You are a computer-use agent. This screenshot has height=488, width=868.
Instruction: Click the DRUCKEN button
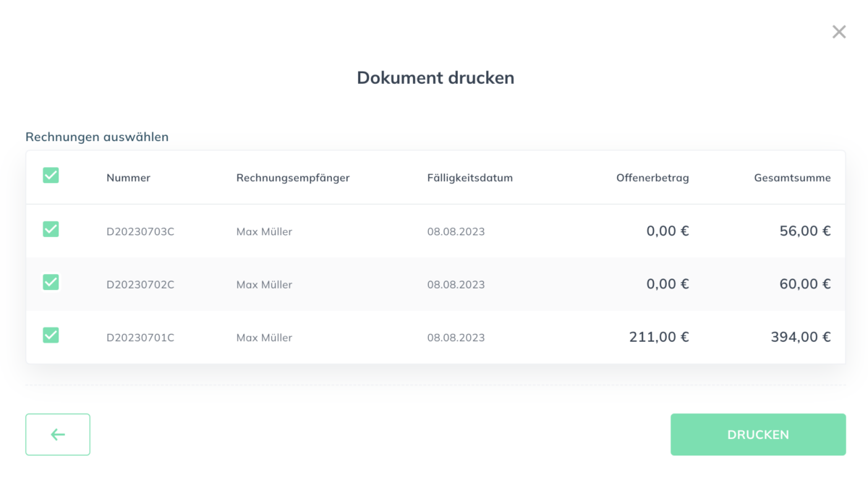[x=758, y=435]
